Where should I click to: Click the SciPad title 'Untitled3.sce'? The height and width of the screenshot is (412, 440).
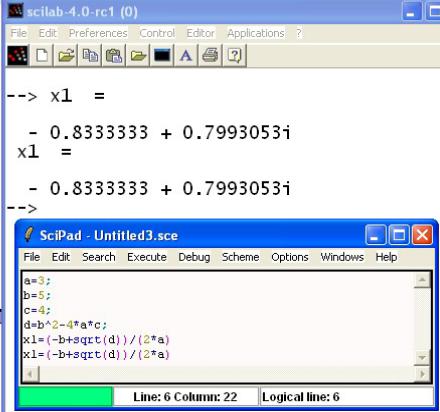(x=136, y=235)
